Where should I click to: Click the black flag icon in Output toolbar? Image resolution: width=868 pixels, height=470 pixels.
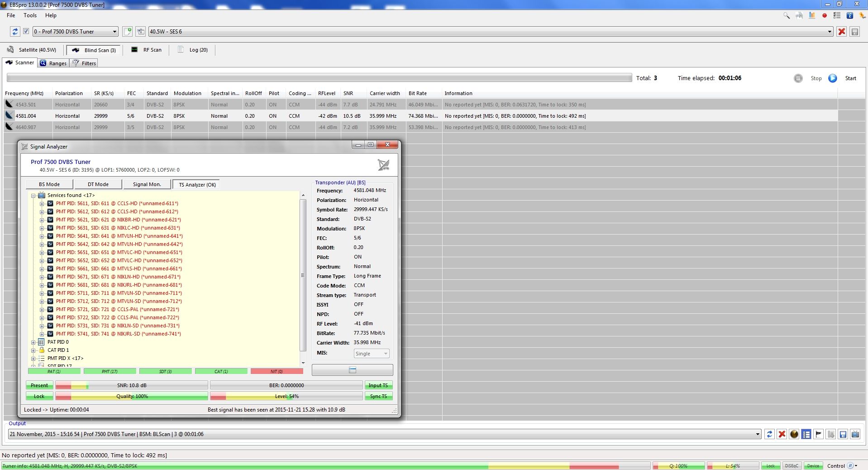click(x=818, y=434)
